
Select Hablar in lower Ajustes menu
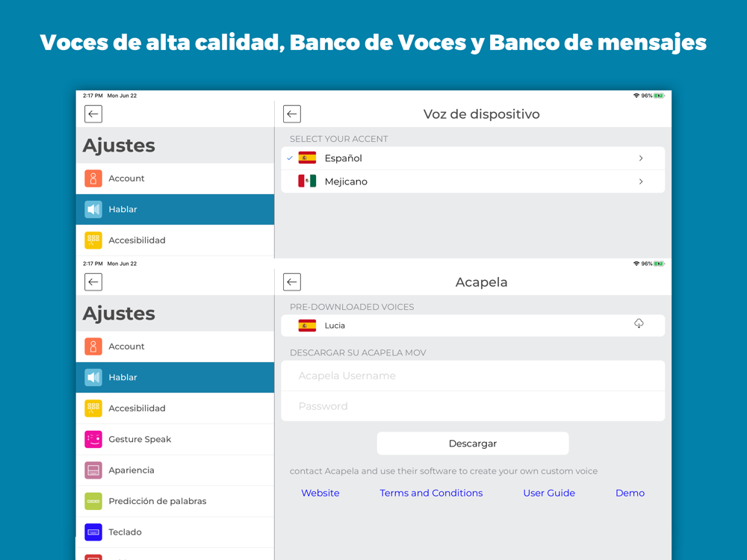175,378
